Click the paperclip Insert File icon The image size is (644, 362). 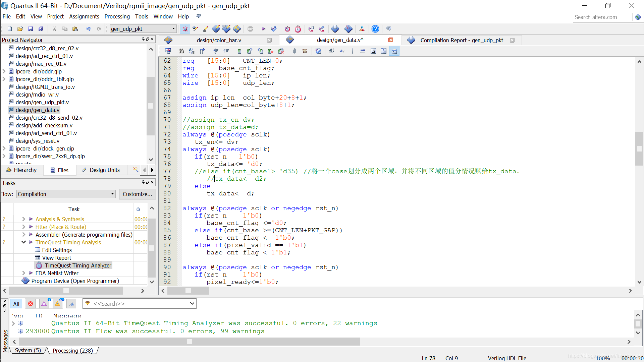click(x=294, y=51)
